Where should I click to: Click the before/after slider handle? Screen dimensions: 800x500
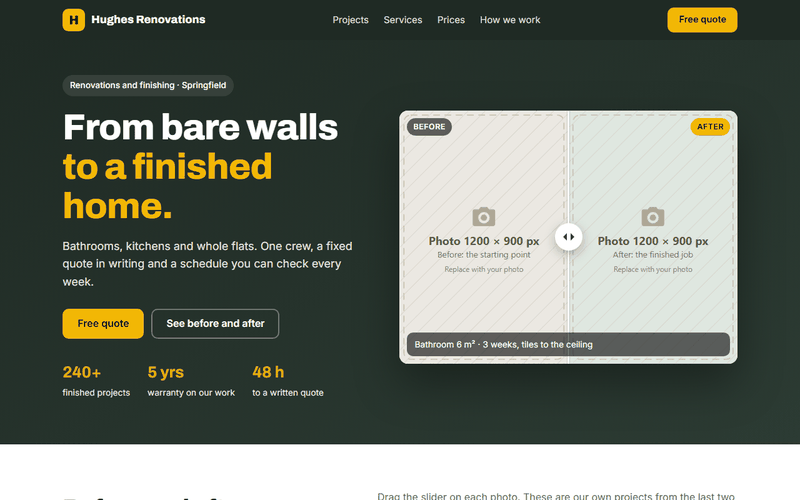pyautogui.click(x=568, y=237)
